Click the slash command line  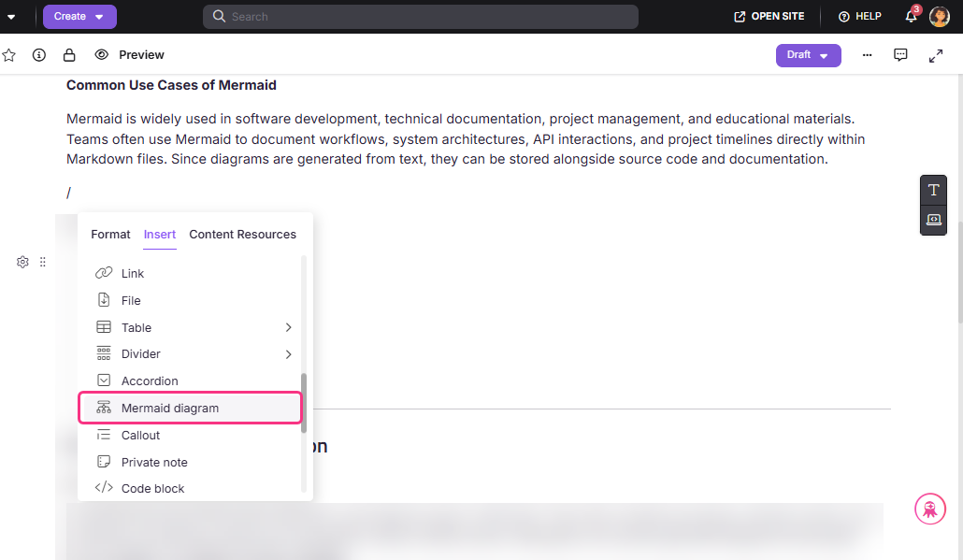(x=69, y=193)
